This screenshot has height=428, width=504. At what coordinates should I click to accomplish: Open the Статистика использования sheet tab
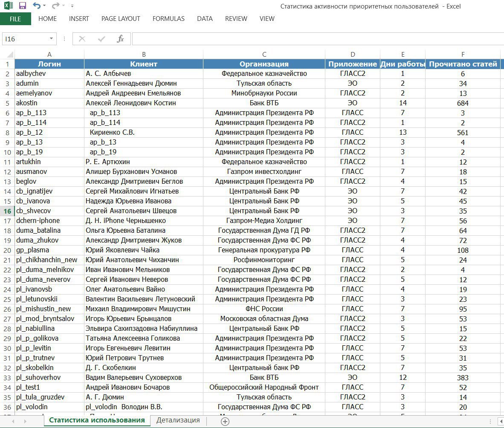click(97, 420)
